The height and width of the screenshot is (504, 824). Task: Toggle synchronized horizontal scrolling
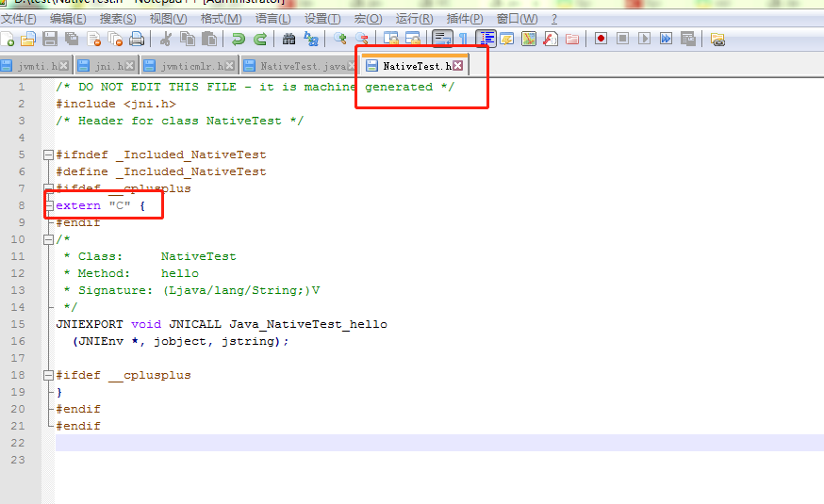[x=413, y=39]
